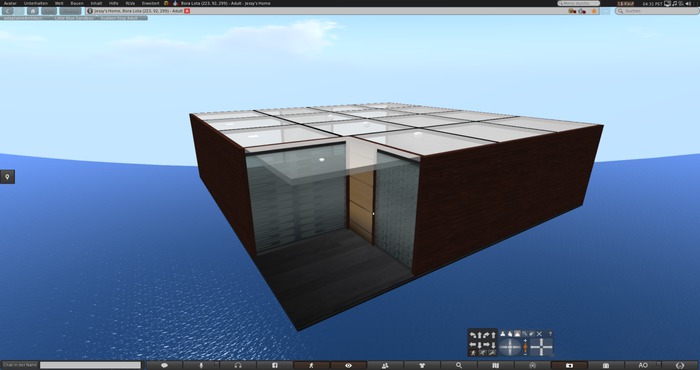Open the Bauen menu
The image size is (700, 370).
77,3
